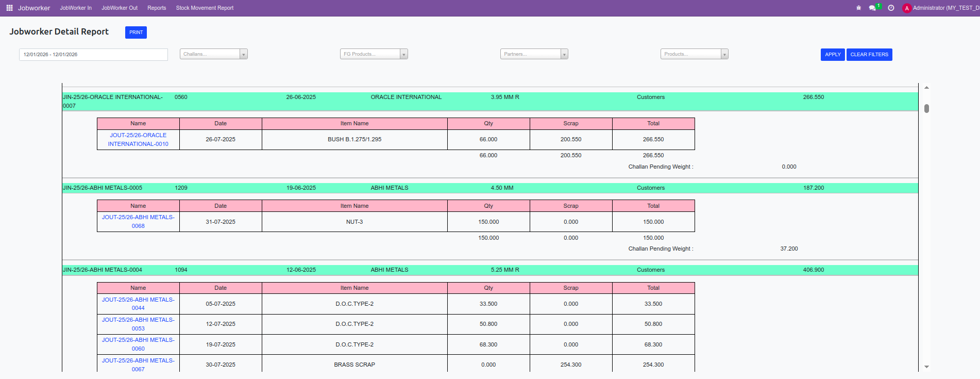Viewport: 980px width, 379px height.
Task: Open the JobWorker Out menu
Action: [x=120, y=8]
